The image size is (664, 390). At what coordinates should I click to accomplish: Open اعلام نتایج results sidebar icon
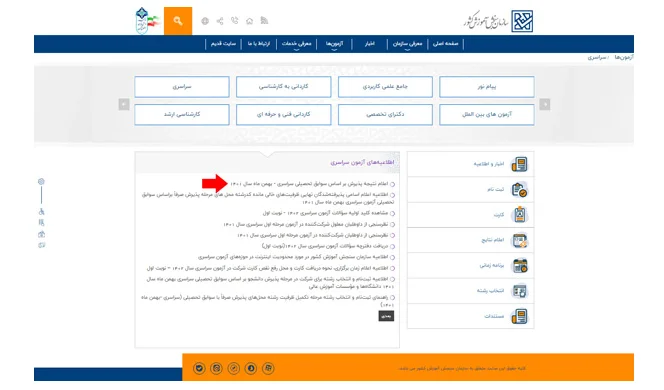coord(520,240)
